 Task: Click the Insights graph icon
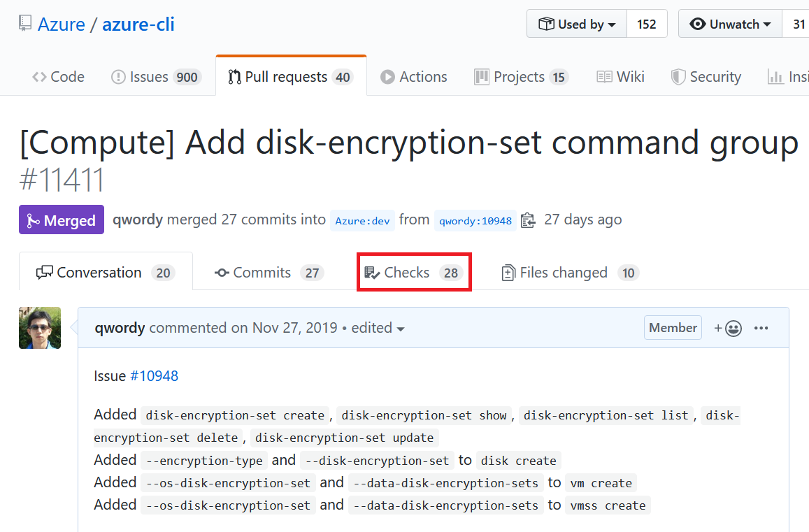[775, 77]
